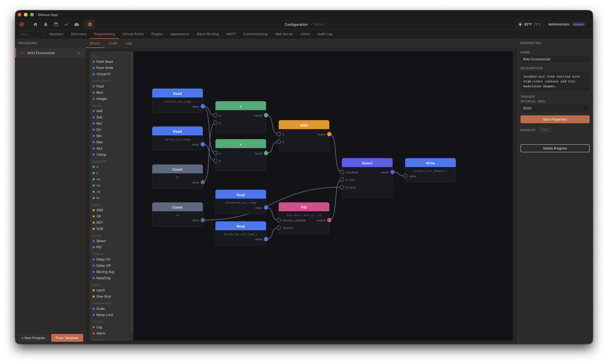Open the trends chart icon
The width and height of the screenshot is (608, 364).
66,24
